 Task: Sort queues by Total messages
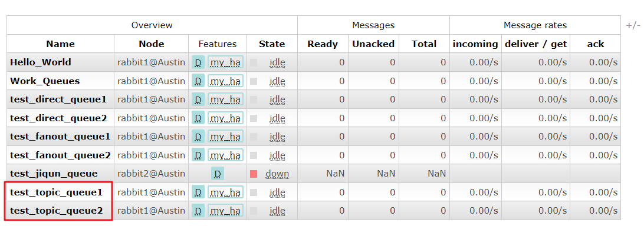coord(424,44)
